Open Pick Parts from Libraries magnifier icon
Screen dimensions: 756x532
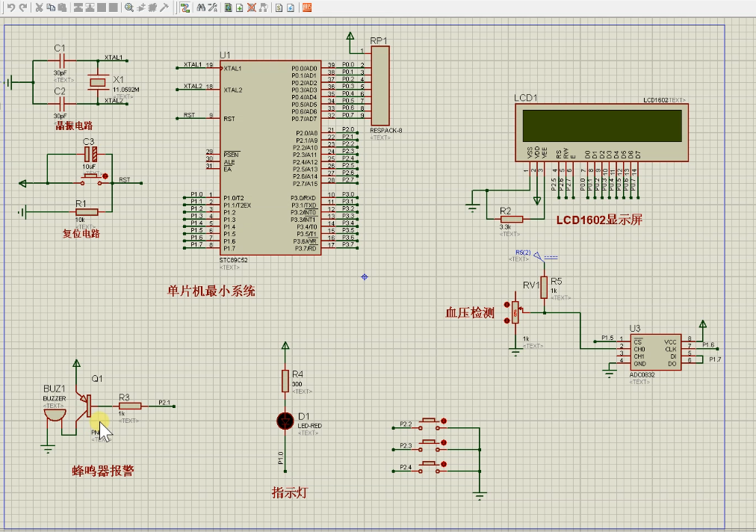129,7
